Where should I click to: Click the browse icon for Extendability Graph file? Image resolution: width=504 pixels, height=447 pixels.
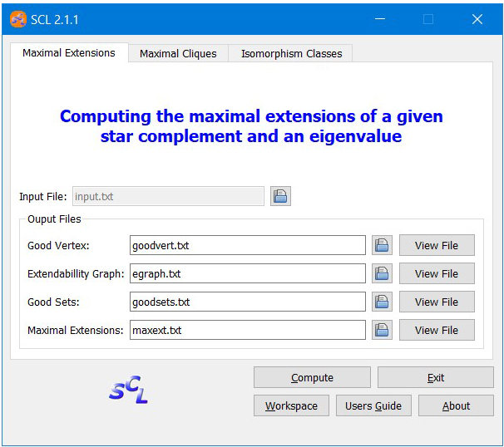(382, 273)
